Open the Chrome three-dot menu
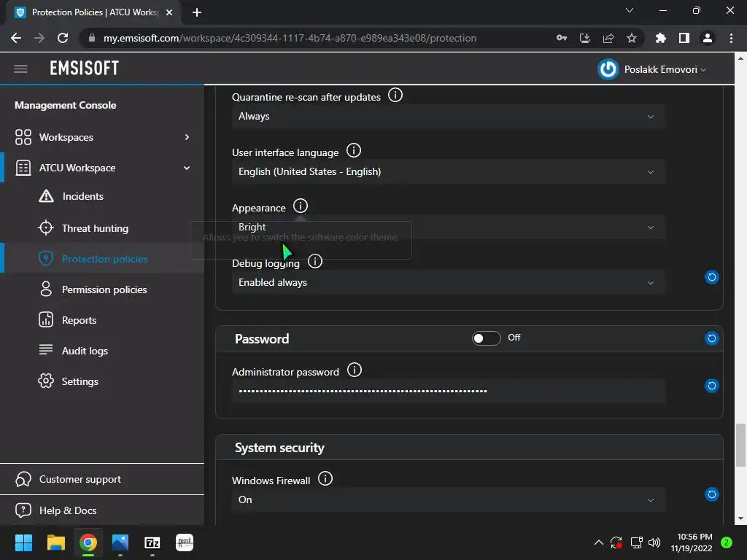Viewport: 747px width, 560px height. tap(731, 38)
